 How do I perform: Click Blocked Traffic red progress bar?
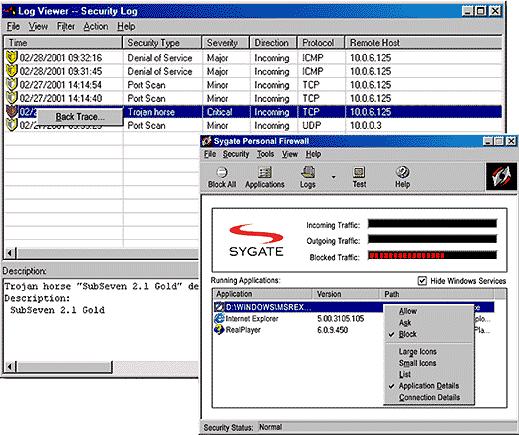click(432, 255)
